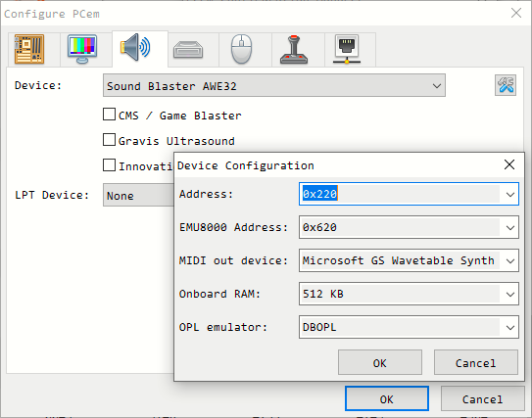Enable Gravis Ultrasound checkbox

point(109,140)
